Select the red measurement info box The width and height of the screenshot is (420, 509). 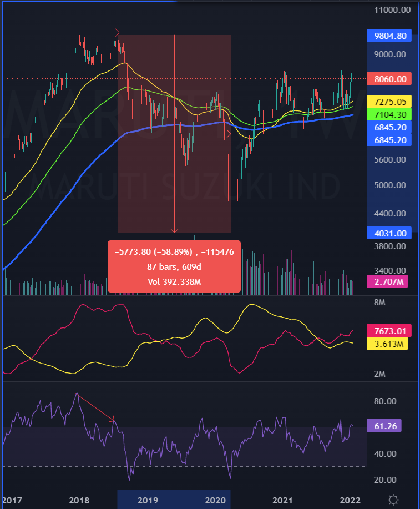click(x=174, y=266)
